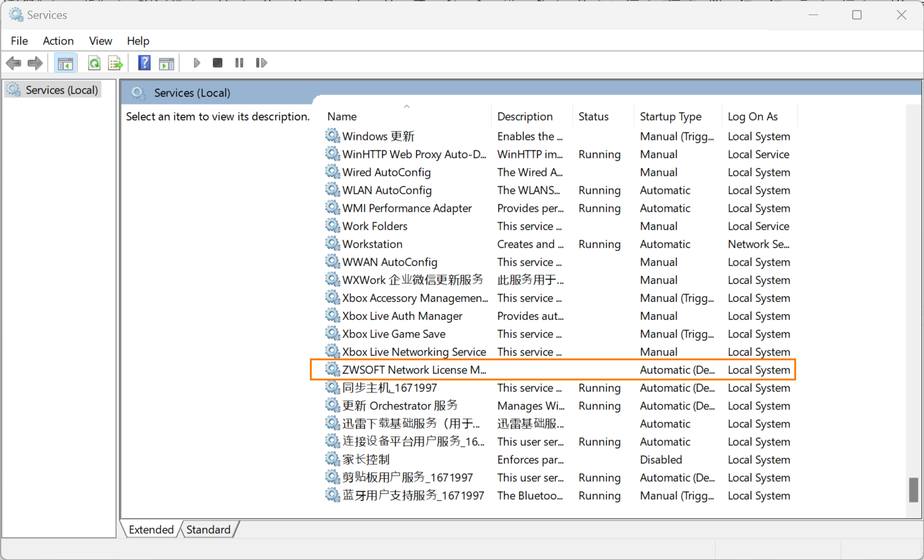Click gear icon beside ZWSOFT Network License
This screenshot has height=560, width=924.
[333, 369]
